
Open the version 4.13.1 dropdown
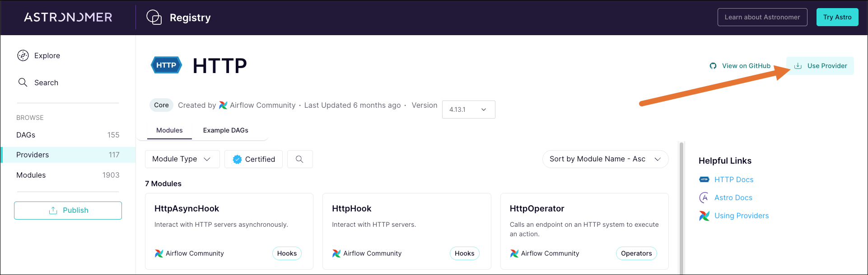pos(468,110)
